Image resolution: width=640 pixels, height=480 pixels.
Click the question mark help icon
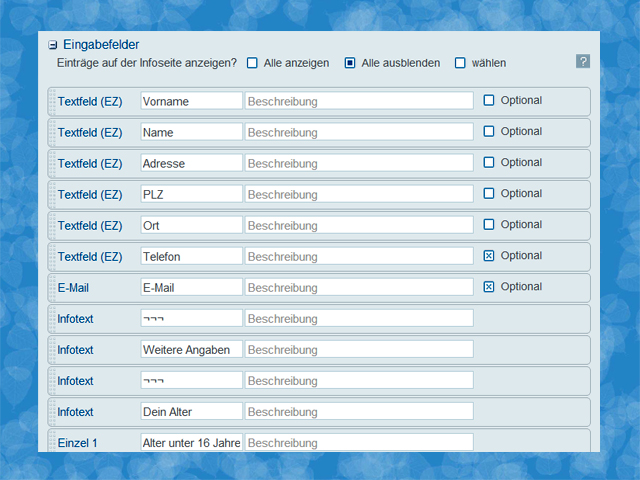583,62
